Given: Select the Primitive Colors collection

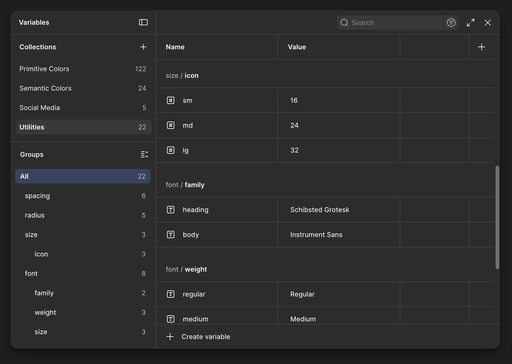Looking at the screenshot, I should (83, 69).
